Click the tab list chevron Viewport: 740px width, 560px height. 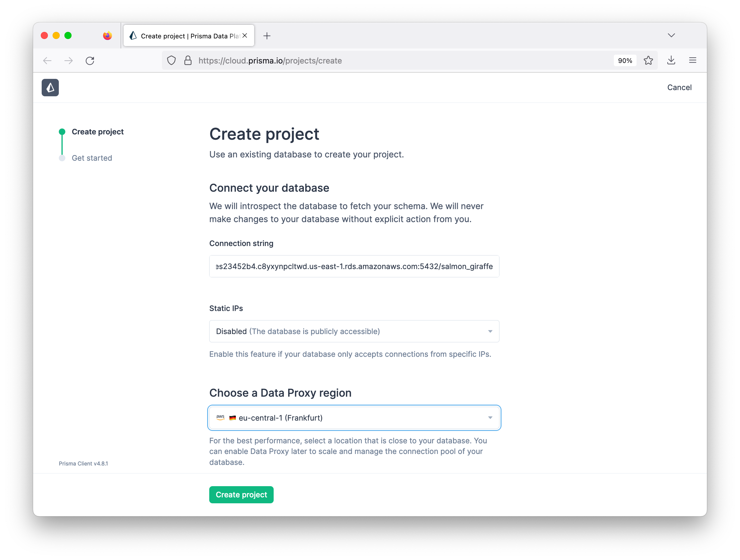pyautogui.click(x=671, y=35)
